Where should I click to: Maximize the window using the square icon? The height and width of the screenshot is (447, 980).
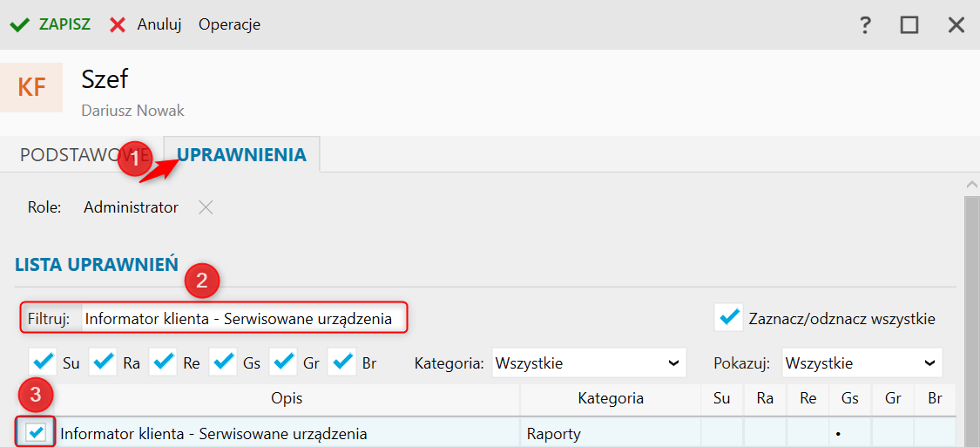[909, 25]
